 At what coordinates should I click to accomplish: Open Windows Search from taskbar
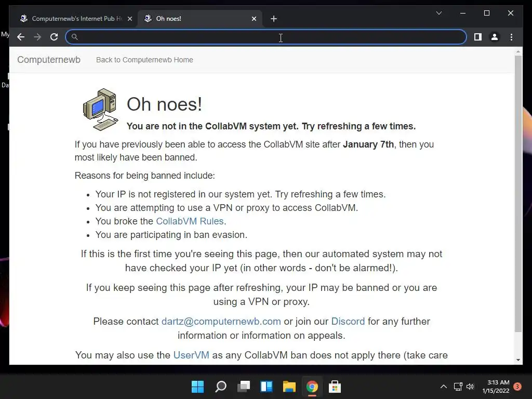tap(220, 387)
